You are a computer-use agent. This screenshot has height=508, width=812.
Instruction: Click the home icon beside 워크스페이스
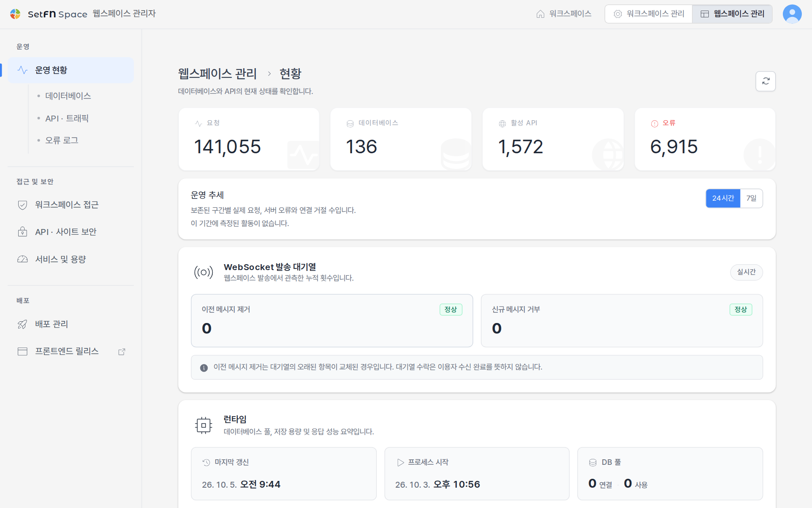(x=540, y=14)
